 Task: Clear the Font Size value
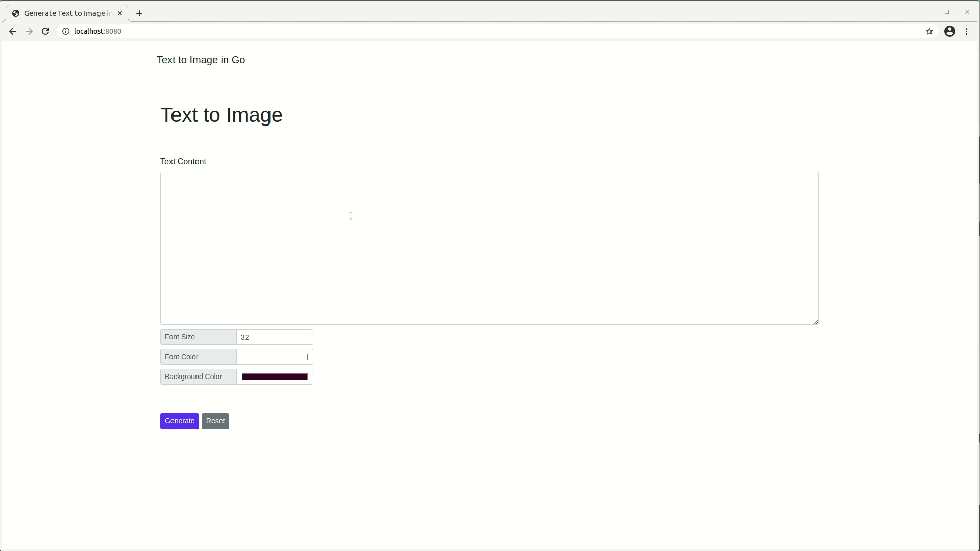pos(275,337)
